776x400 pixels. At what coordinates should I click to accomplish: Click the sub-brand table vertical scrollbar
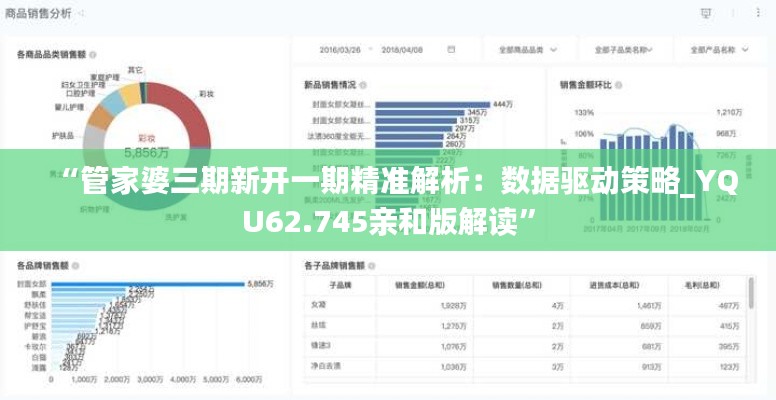click(752, 293)
